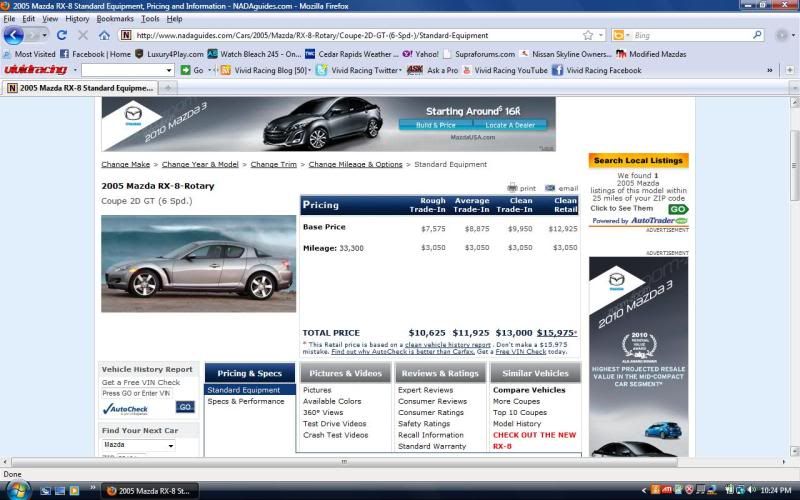Click the Firefox back arrow button

click(x=13, y=35)
